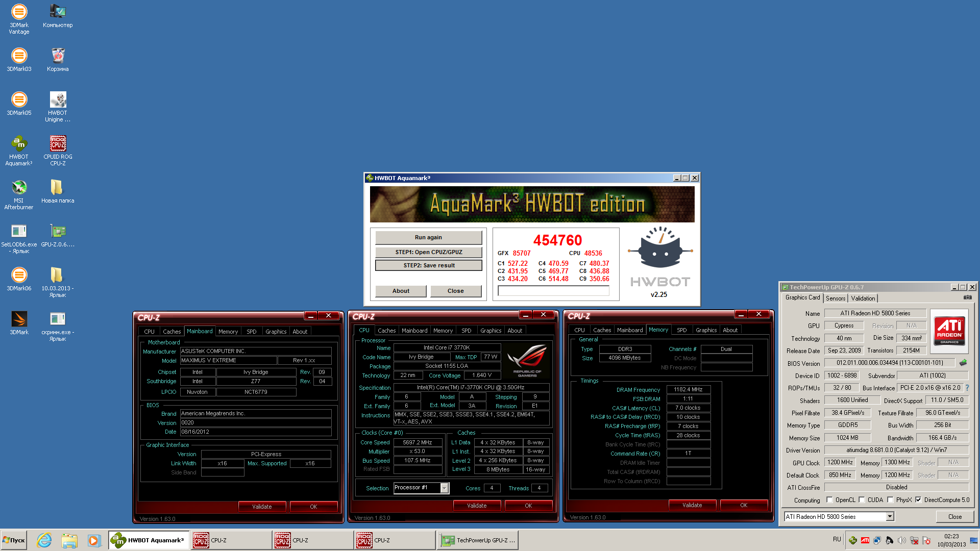Open the Корзина recycle bin icon

pyautogui.click(x=58, y=60)
